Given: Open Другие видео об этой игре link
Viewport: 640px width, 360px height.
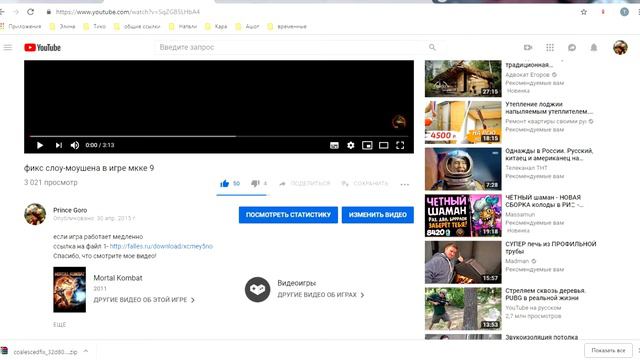Looking at the screenshot, I should 144,300.
